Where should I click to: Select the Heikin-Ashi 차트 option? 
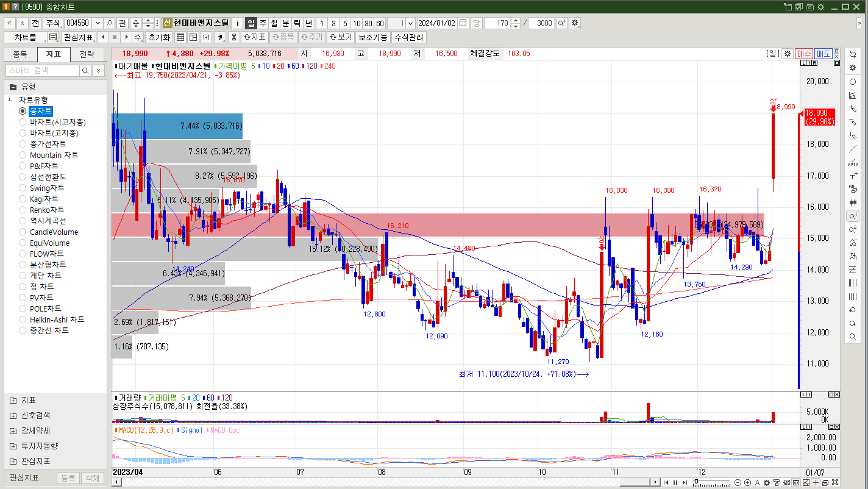(57, 319)
